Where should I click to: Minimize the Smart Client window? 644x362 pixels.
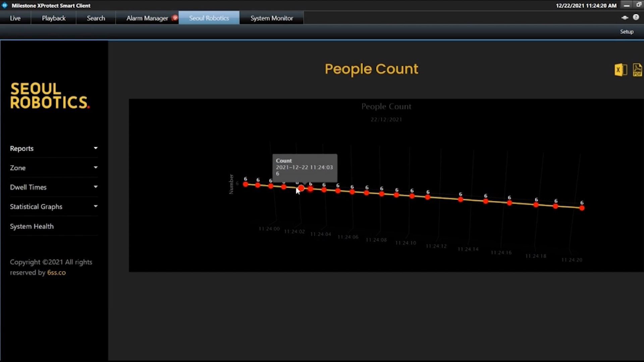click(627, 5)
